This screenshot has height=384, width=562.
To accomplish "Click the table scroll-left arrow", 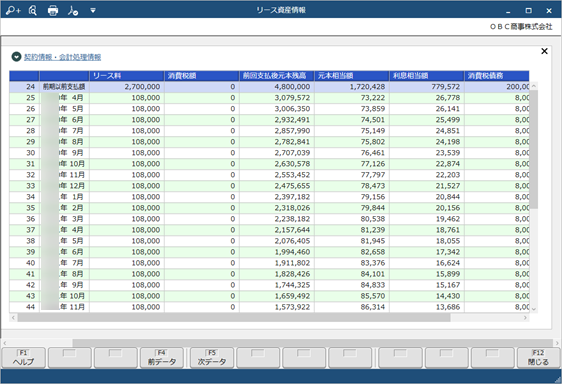I will click(13, 318).
